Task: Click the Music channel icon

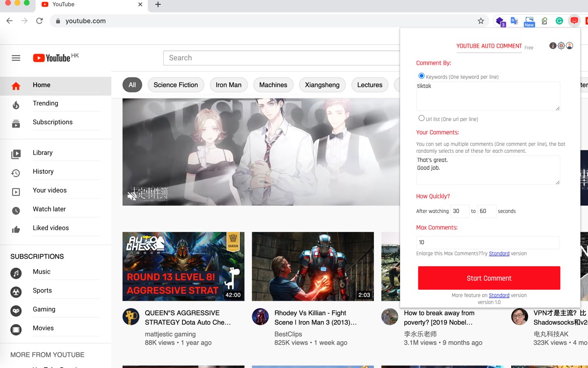Action: (16, 273)
